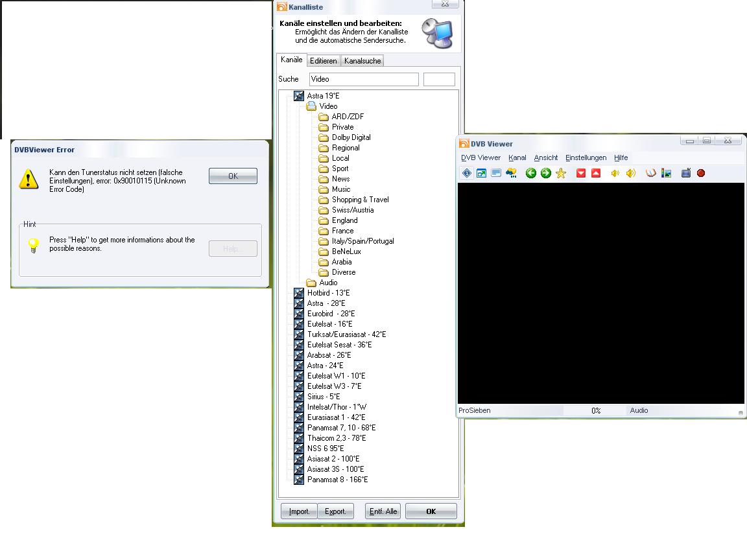The width and height of the screenshot is (747, 560).
Task: Click the satellite icon beside Hotbird - 13°E
Action: pos(299,294)
